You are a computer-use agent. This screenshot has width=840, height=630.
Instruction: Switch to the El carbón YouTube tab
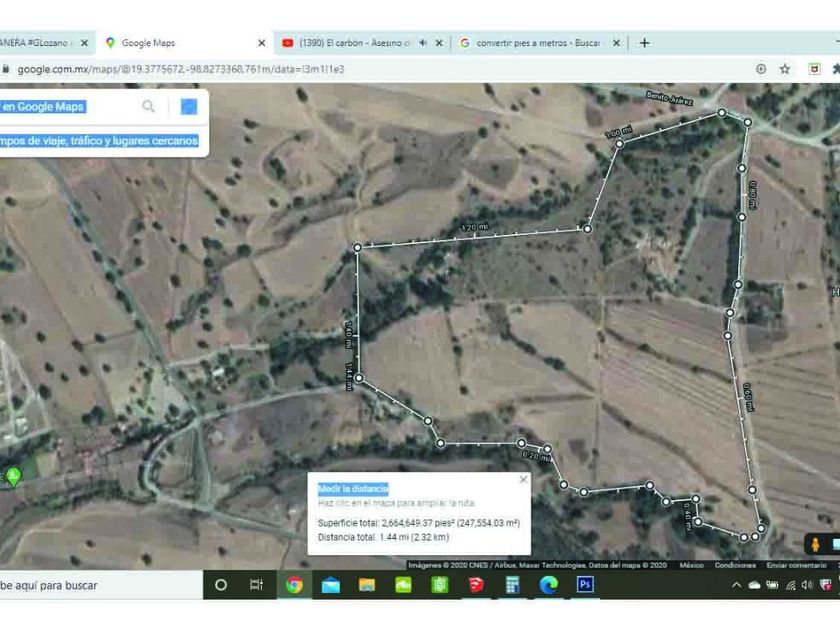click(x=350, y=43)
